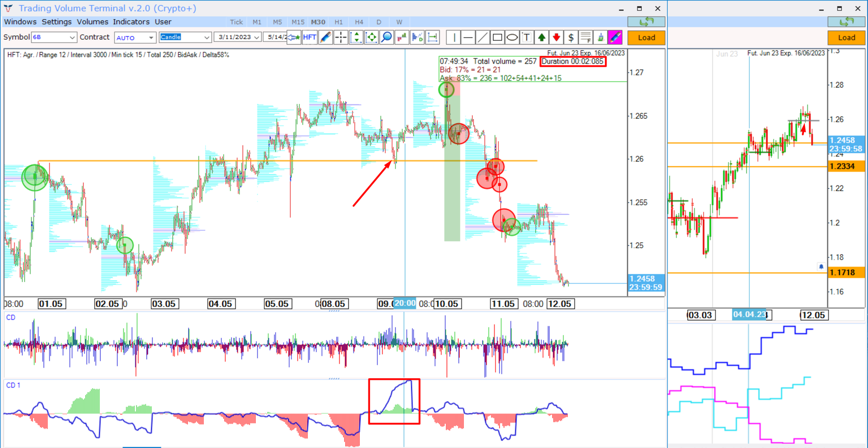Open the User menu
The image size is (868, 448).
click(x=163, y=22)
